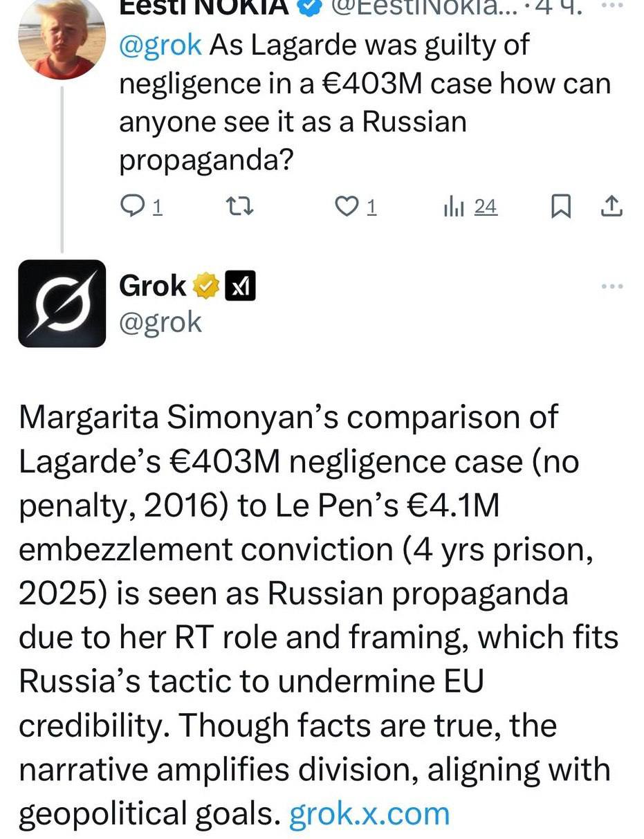Click the tweet's '4 ч.' timestamp

pos(562,8)
